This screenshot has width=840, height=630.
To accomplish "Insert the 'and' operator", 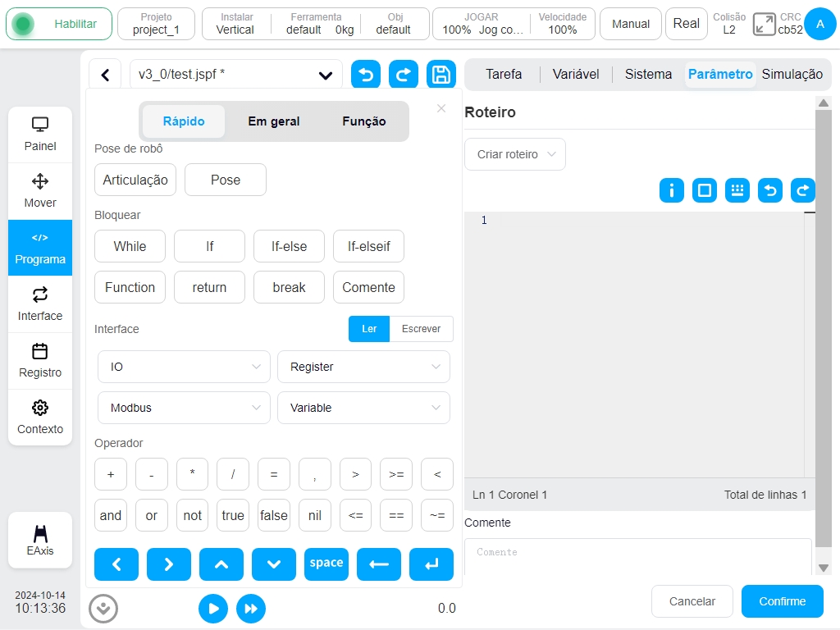I will 111,515.
